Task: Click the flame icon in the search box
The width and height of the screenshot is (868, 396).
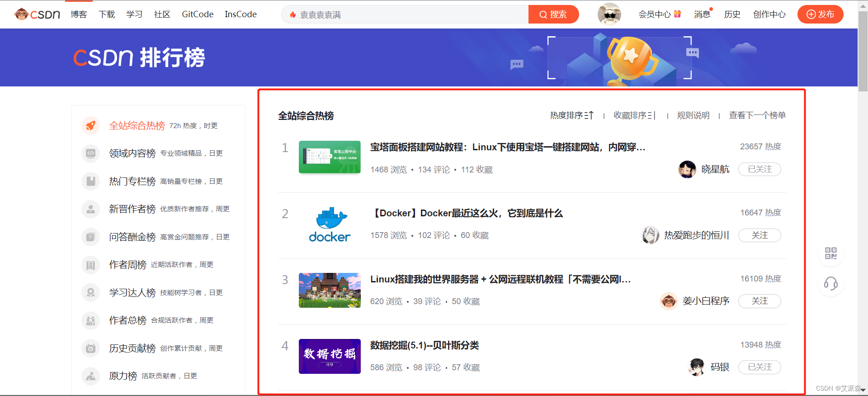Action: coord(293,15)
